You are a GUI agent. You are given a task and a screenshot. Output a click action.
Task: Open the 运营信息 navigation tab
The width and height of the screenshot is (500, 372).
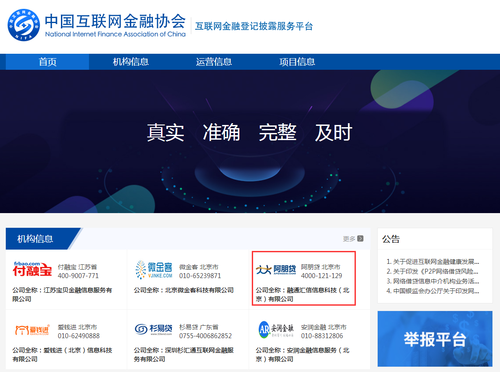pyautogui.click(x=214, y=62)
